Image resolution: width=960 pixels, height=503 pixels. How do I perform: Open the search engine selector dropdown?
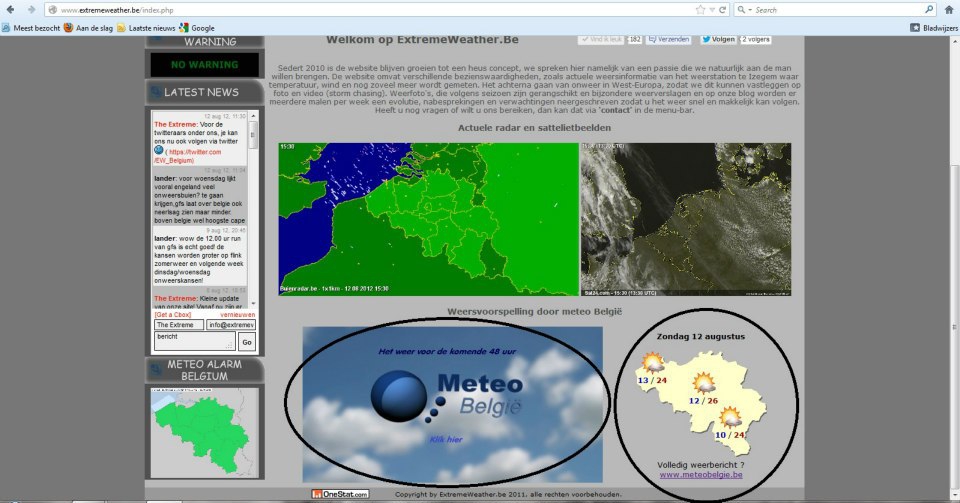pyautogui.click(x=744, y=10)
